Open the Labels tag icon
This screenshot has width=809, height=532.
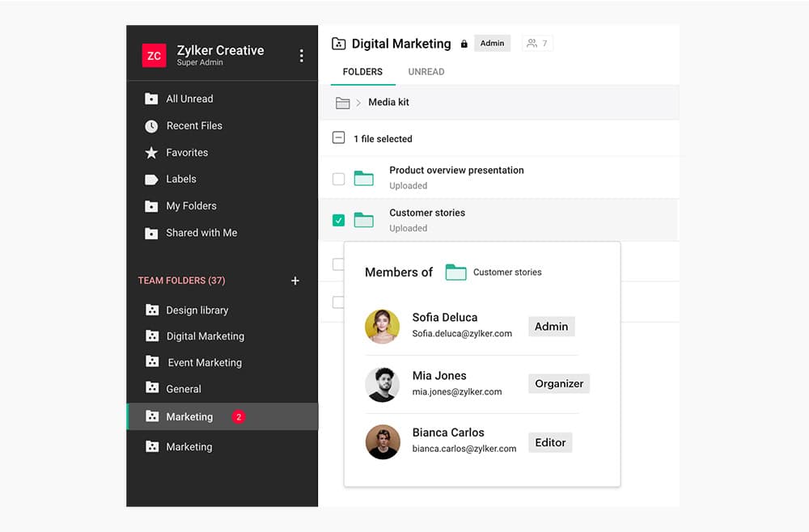(151, 179)
